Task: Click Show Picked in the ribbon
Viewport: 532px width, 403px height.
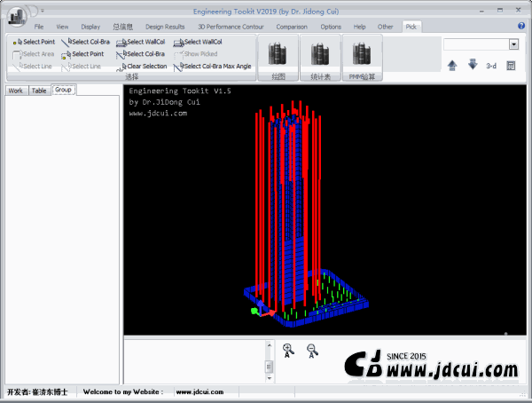Action: pyautogui.click(x=195, y=54)
